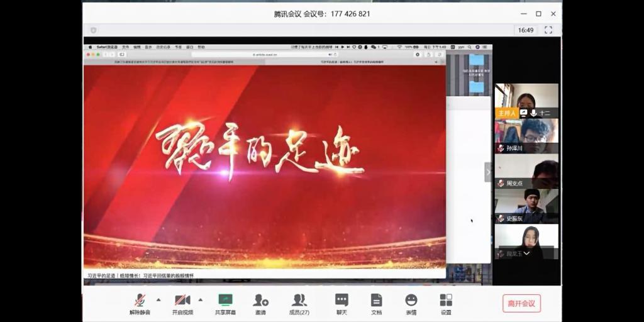Expand audio options arrow beside microphone
The image size is (644, 322).
coord(158,299)
